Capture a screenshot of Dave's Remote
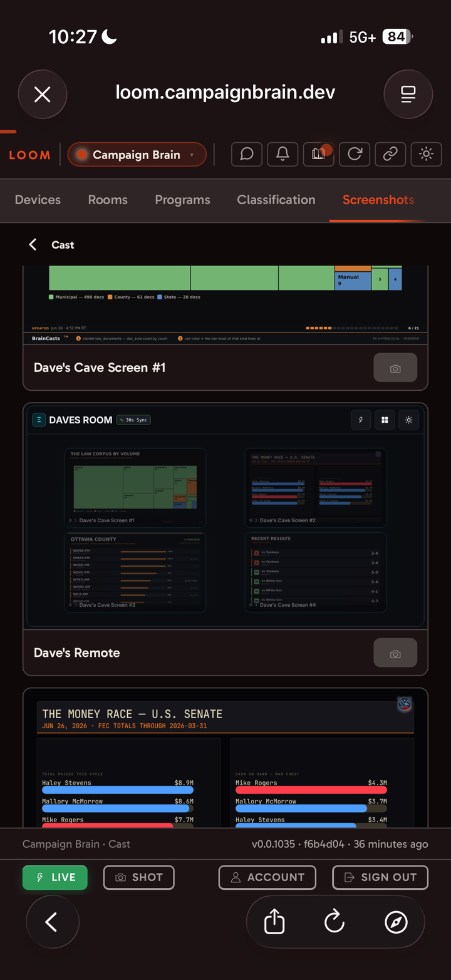 point(395,653)
